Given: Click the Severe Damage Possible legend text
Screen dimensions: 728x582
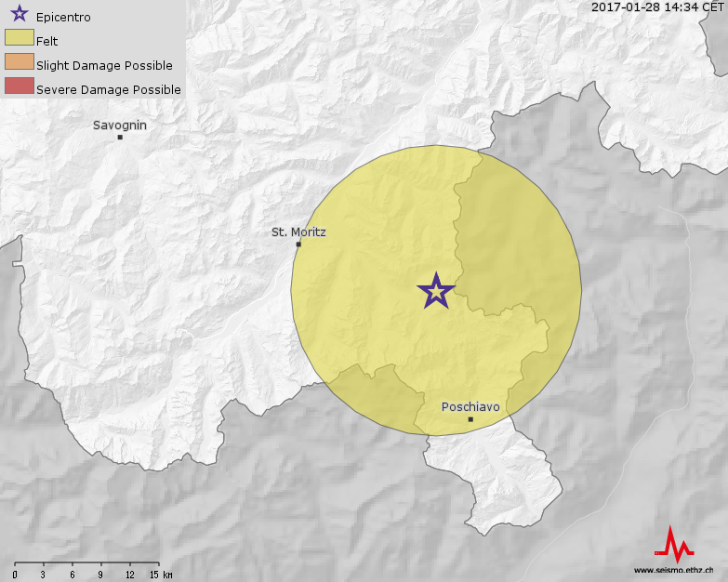Looking at the screenshot, I should 108,89.
